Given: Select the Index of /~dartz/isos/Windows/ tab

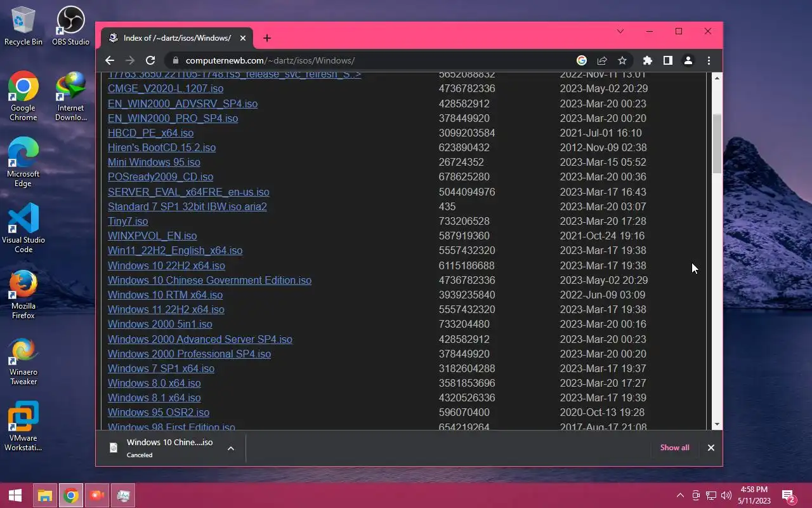Looking at the screenshot, I should click(x=178, y=38).
